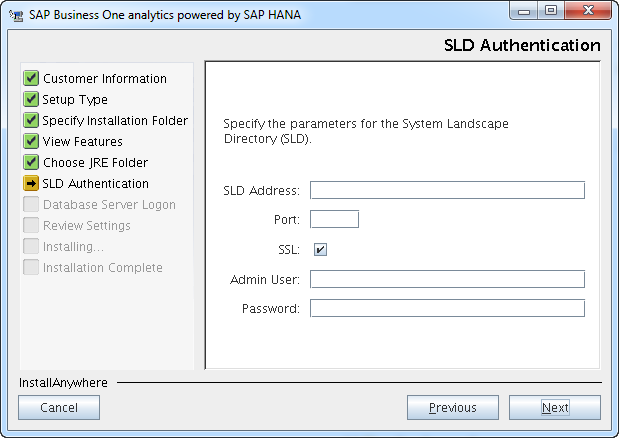Click the Cancel button
This screenshot has width=619, height=438.
(59, 407)
